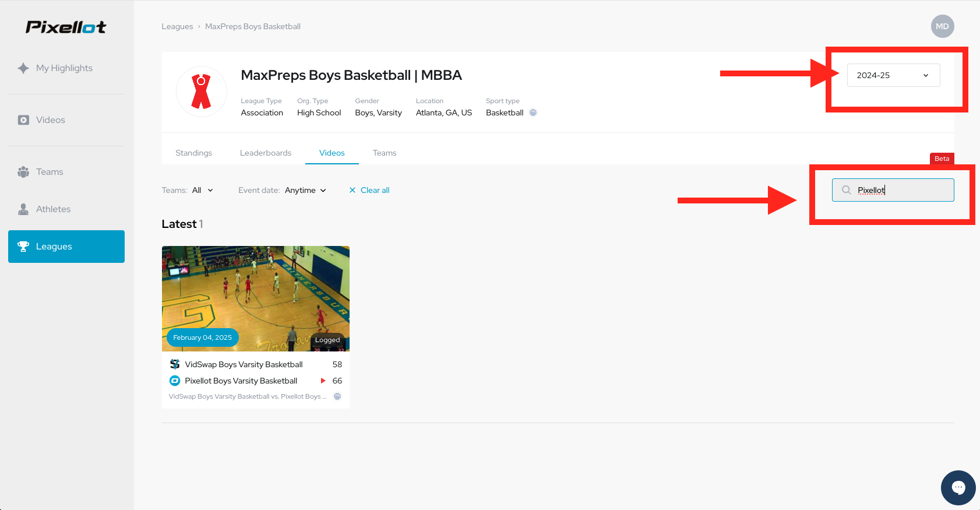Click the Beta label
The image size is (980, 510).
942,159
